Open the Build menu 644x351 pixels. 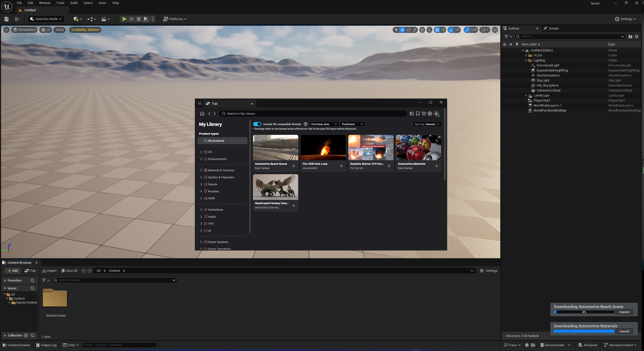coord(74,3)
